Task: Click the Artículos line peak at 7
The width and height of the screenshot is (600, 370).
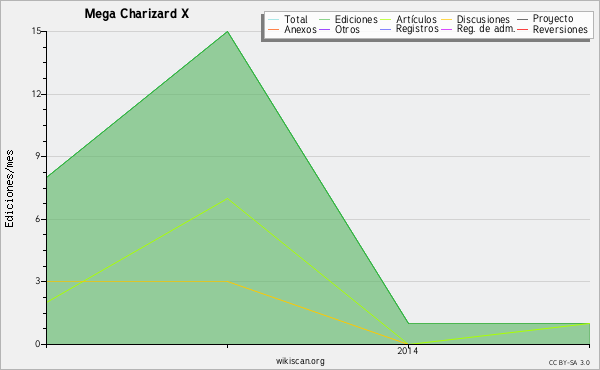Action: 227,198
